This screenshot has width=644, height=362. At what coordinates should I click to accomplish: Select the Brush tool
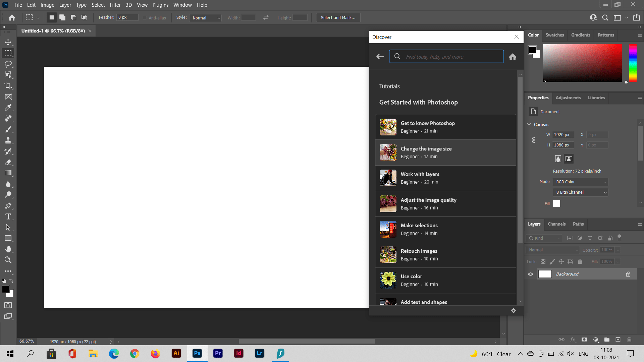point(8,129)
